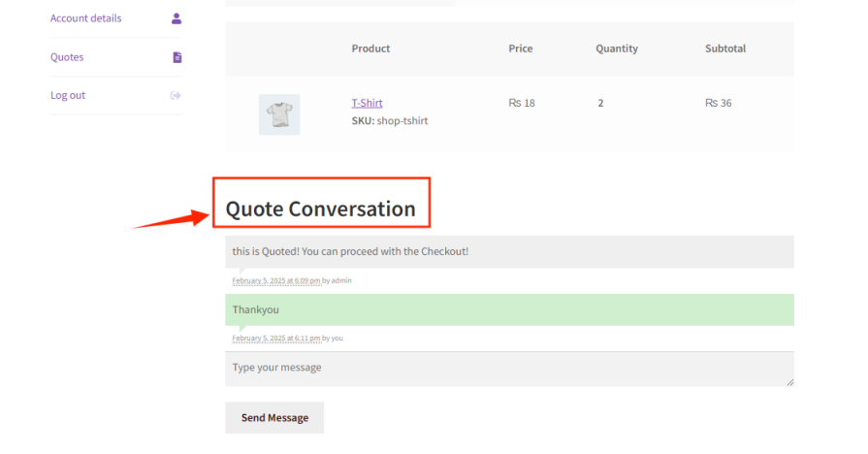The image size is (868, 454).
Task: Click the message box resize handle
Action: 789,382
